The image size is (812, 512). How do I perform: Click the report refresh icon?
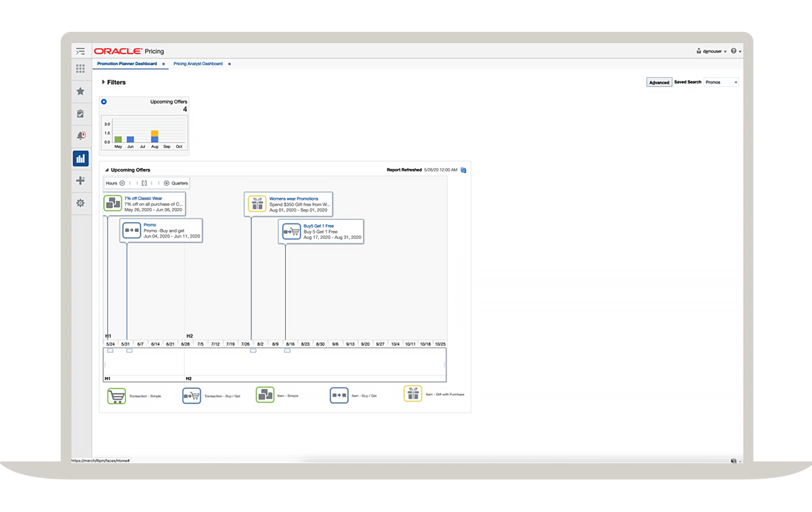coord(463,170)
